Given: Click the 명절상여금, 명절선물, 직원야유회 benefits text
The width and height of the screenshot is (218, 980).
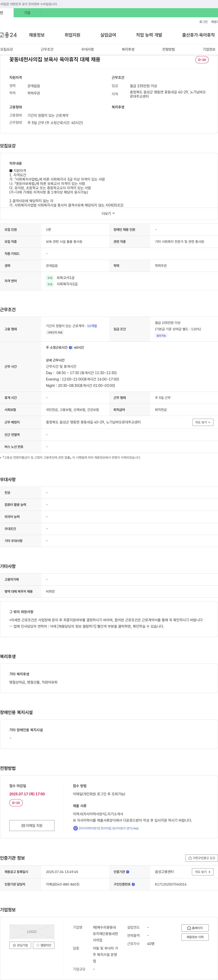Looking at the screenshot, I should (x=33, y=682).
